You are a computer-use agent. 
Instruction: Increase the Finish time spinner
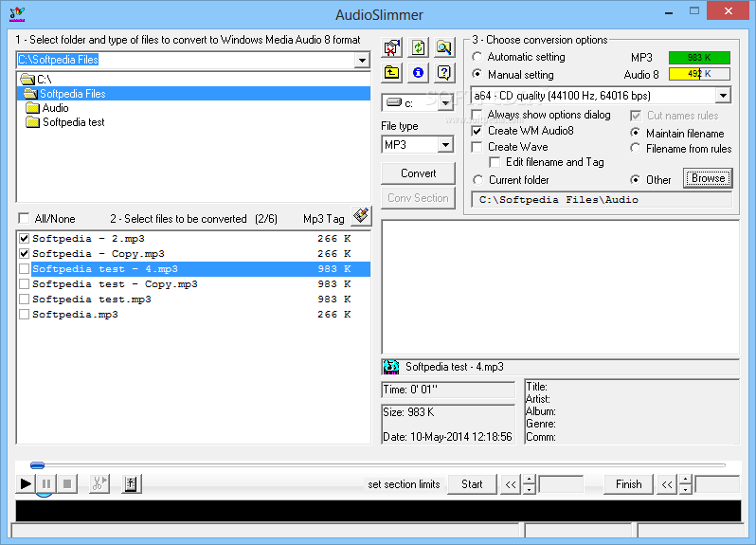tap(686, 480)
